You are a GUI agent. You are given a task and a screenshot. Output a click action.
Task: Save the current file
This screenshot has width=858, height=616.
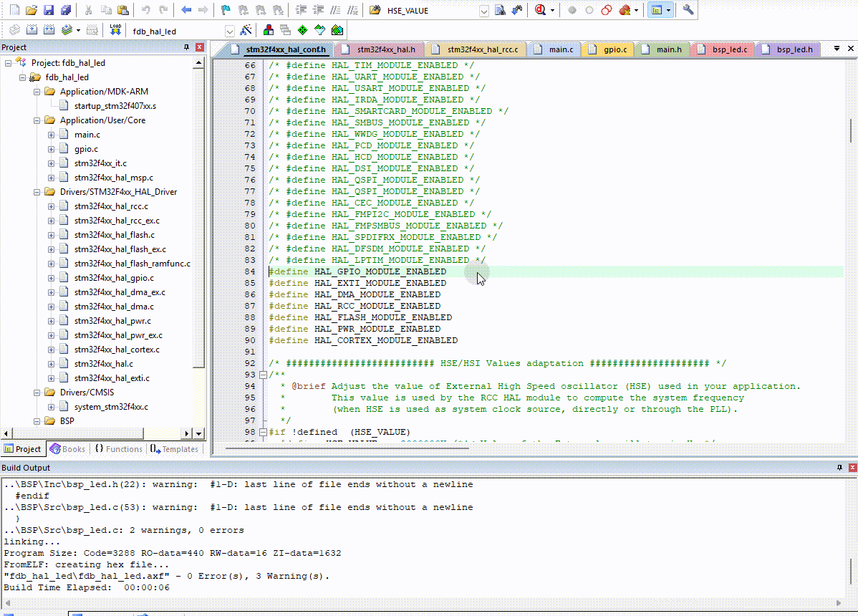[x=49, y=10]
